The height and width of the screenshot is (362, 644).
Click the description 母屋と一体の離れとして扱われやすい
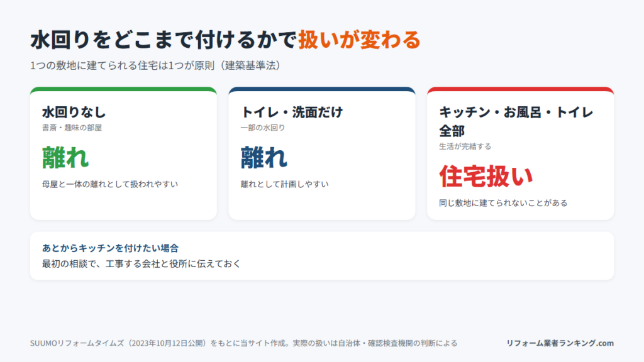point(110,184)
